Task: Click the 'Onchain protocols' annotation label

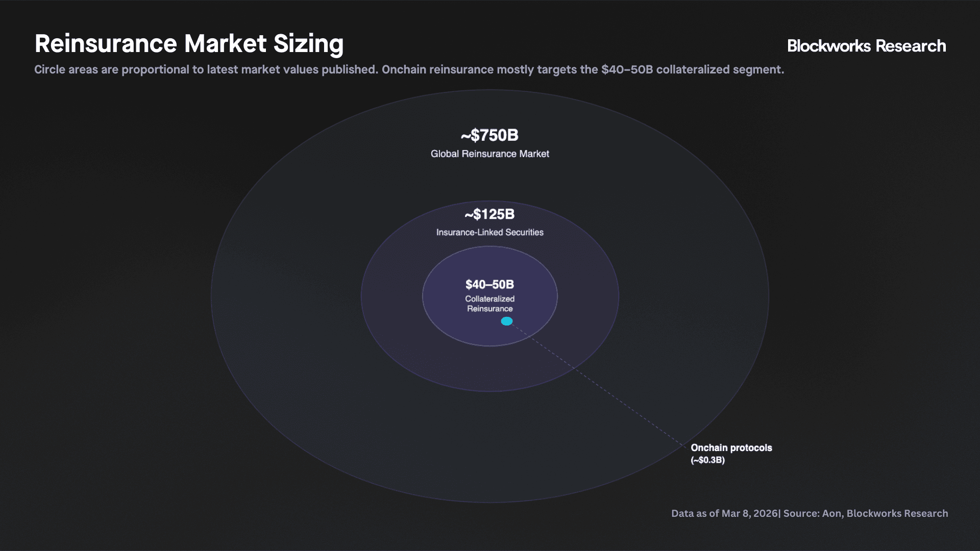Action: [731, 448]
